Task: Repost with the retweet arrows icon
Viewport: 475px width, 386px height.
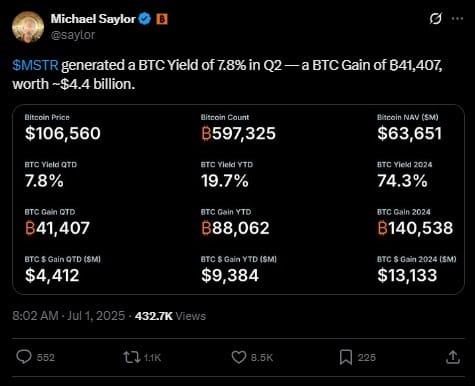Action: coord(132,357)
